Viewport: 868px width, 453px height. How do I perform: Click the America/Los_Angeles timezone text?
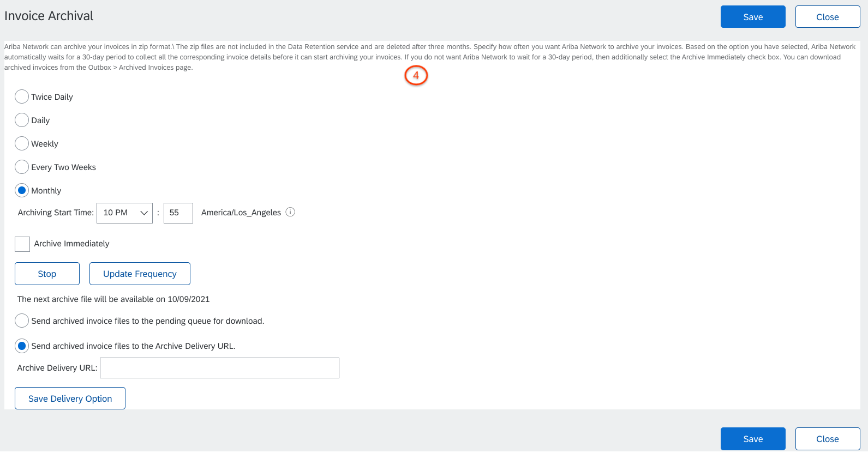pyautogui.click(x=241, y=213)
